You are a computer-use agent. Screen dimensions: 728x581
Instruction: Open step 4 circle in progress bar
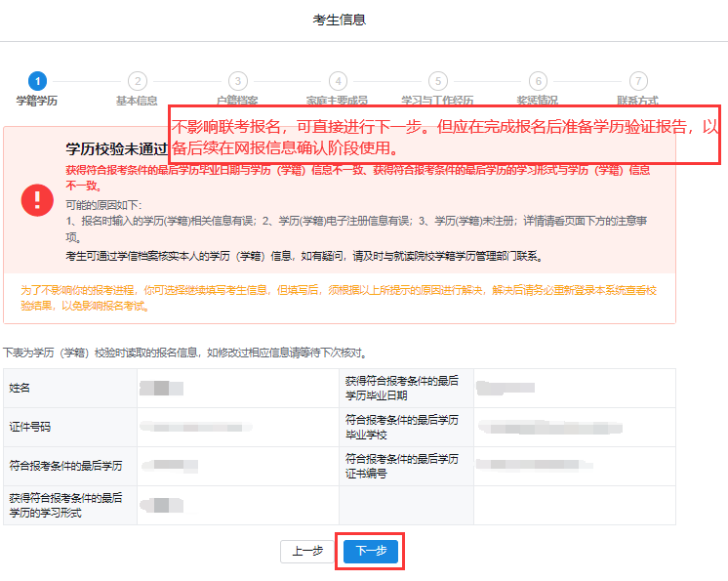pyautogui.click(x=338, y=81)
